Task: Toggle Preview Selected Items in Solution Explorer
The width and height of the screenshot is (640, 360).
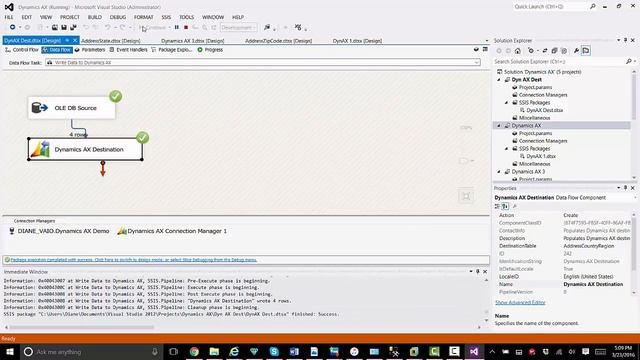Action: (586, 51)
